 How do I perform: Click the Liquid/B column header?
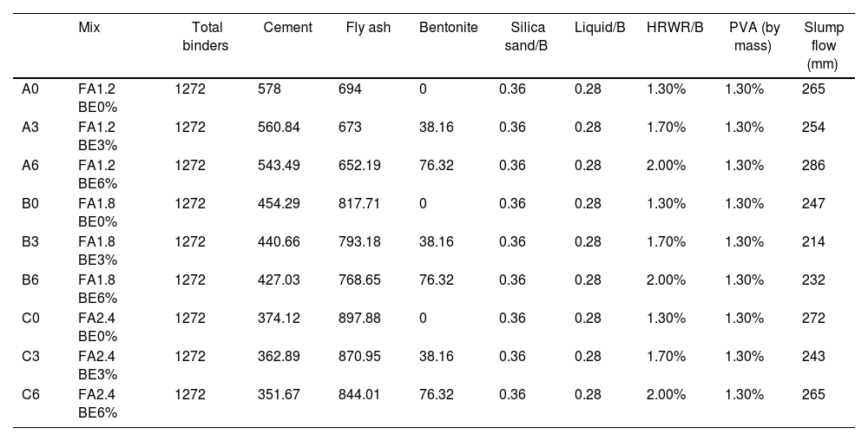[x=600, y=28]
